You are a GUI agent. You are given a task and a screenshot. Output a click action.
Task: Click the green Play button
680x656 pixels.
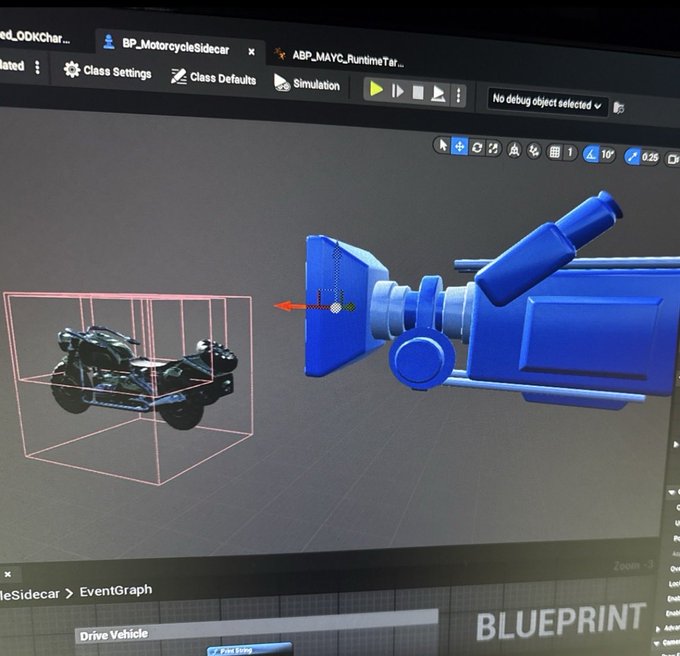point(376,89)
